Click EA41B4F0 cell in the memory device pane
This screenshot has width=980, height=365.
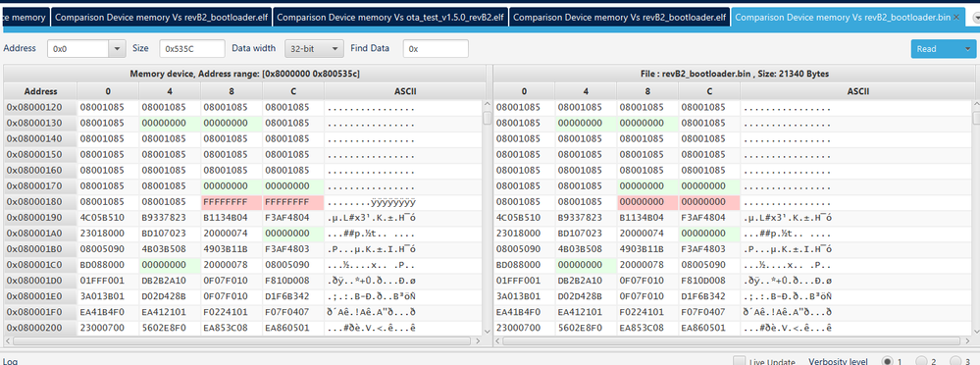[108, 312]
